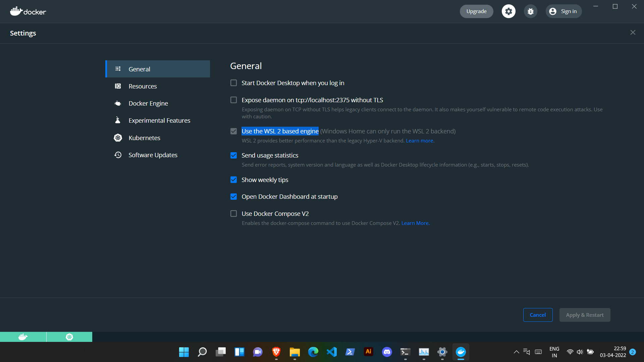644x362 pixels.
Task: Open Wi-Fi network settings in tray
Action: (570, 352)
